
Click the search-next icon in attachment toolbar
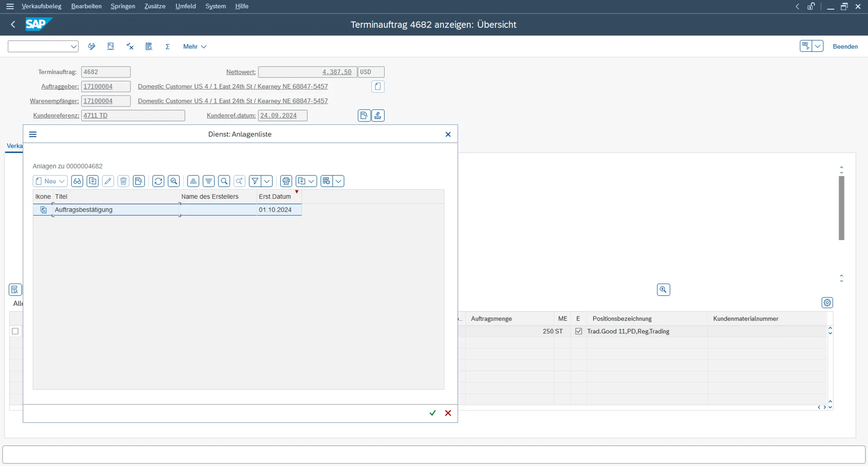pos(239,181)
